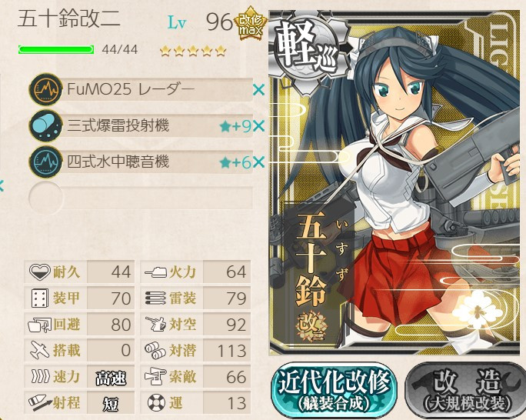Remove 四式水中聴音機 using its X button
The height and width of the screenshot is (420, 526).
[x=258, y=162]
